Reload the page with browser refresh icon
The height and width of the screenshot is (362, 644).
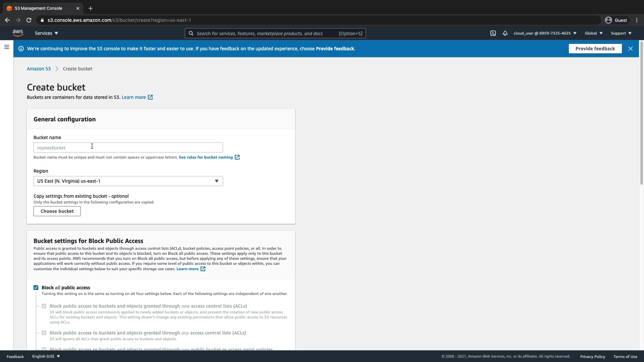pos(29,20)
